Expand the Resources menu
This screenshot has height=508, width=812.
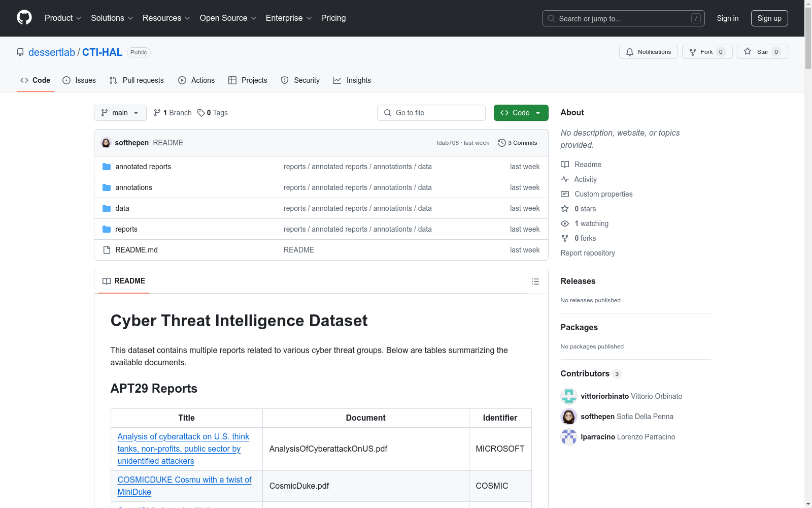pyautogui.click(x=166, y=18)
